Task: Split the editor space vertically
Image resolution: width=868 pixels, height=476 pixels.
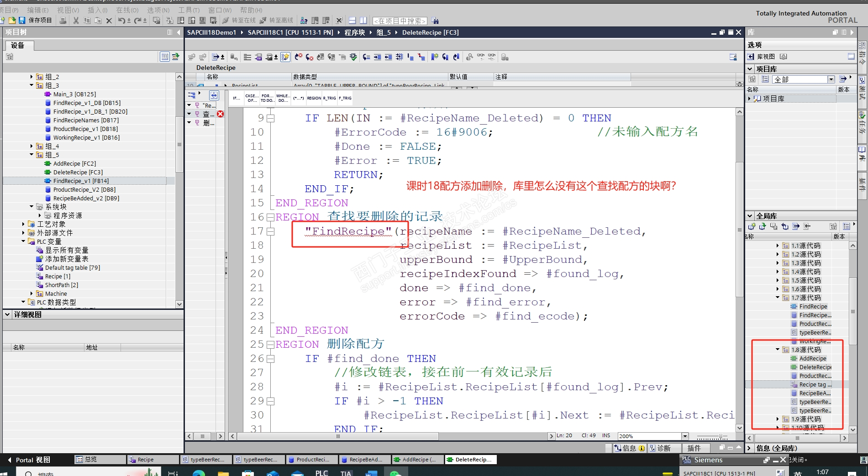Action: point(363,21)
